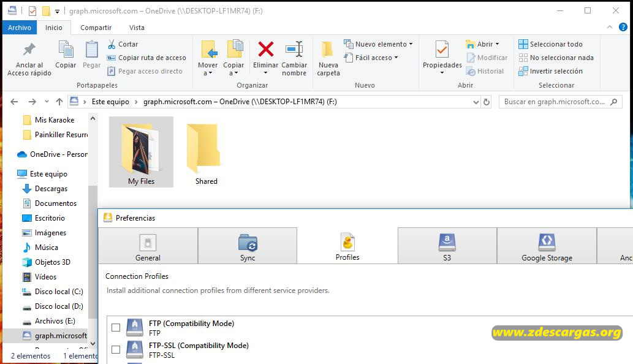The image size is (633, 364).
Task: Open Descargas in sidebar
Action: coord(45,189)
